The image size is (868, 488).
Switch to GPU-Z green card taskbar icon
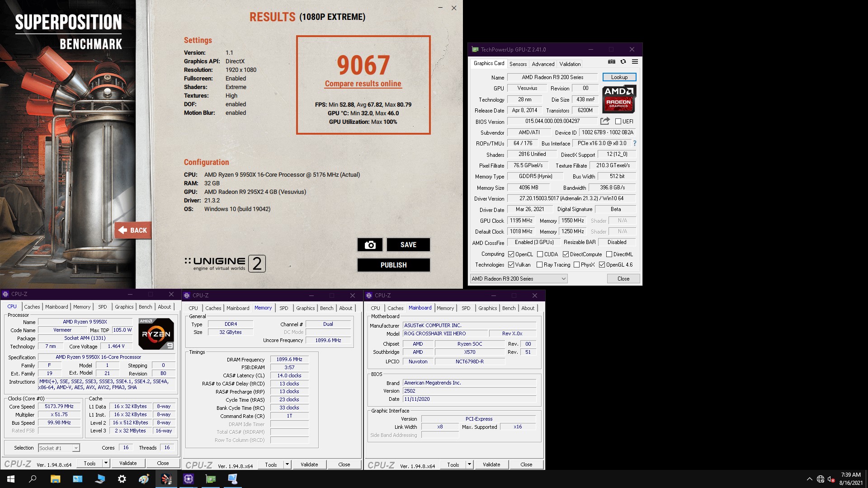coord(211,479)
